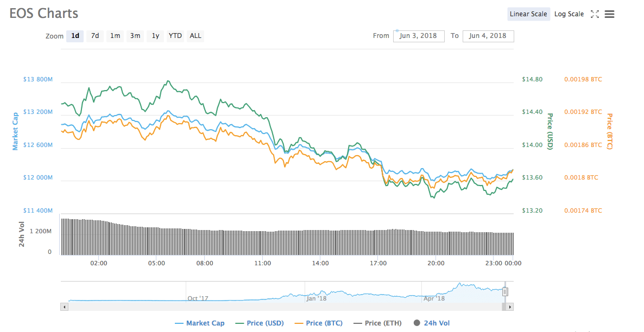Viewport: 644px width, 332px height.
Task: Edit the To date field
Action: tap(488, 36)
